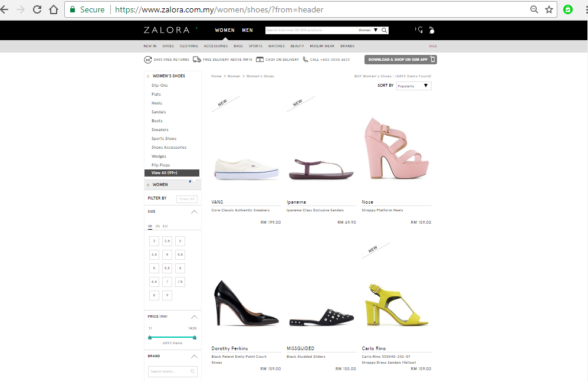Focus the Search brand input field
This screenshot has width=588, height=382.
click(x=172, y=371)
